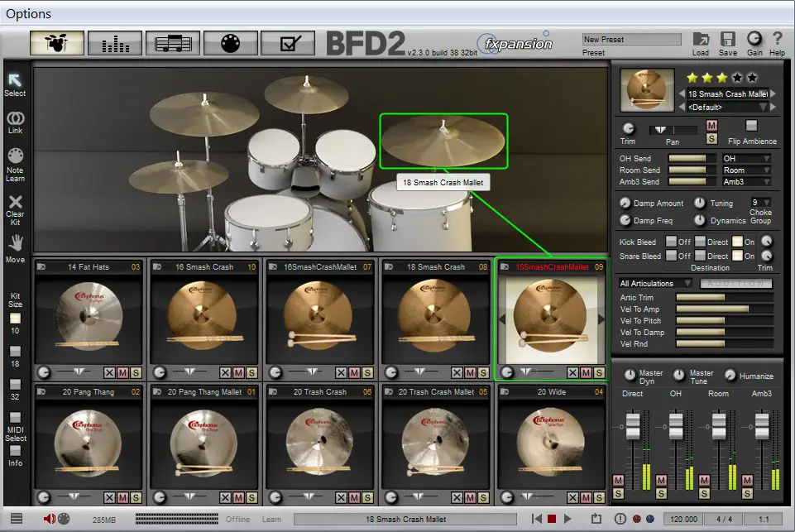Open Help via the question mark icon

(x=777, y=39)
